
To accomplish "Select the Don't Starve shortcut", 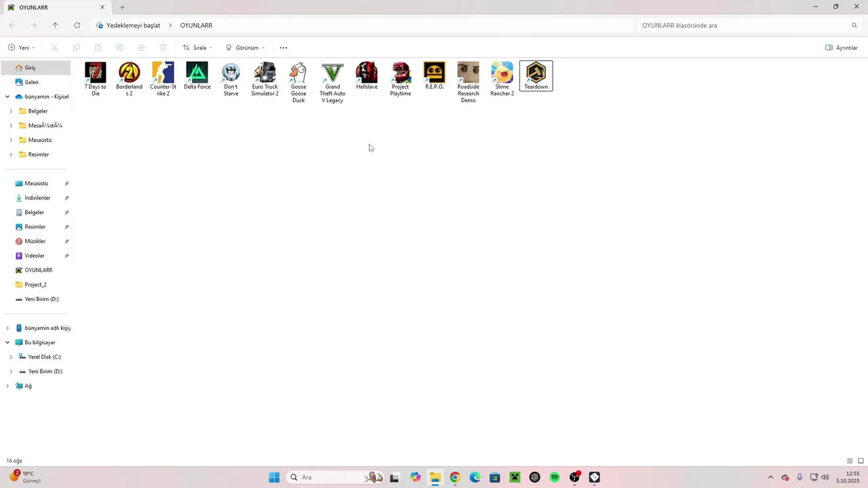I will (x=231, y=79).
